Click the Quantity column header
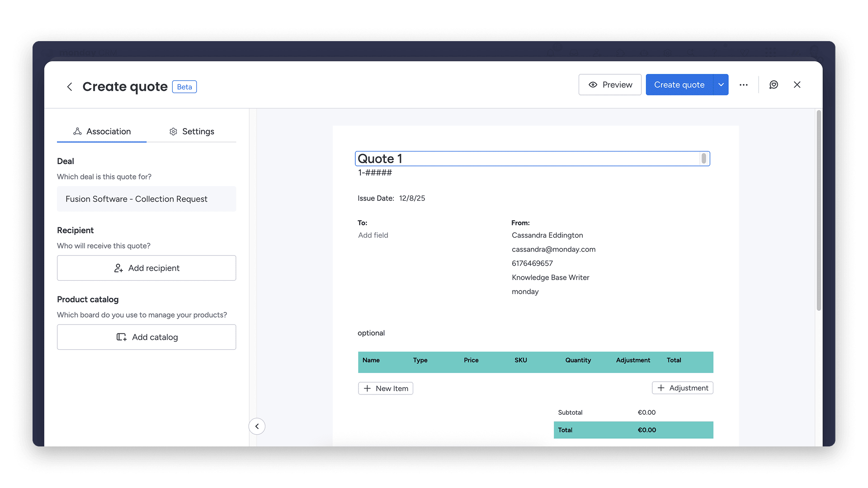This screenshot has height=488, width=868. click(x=578, y=360)
